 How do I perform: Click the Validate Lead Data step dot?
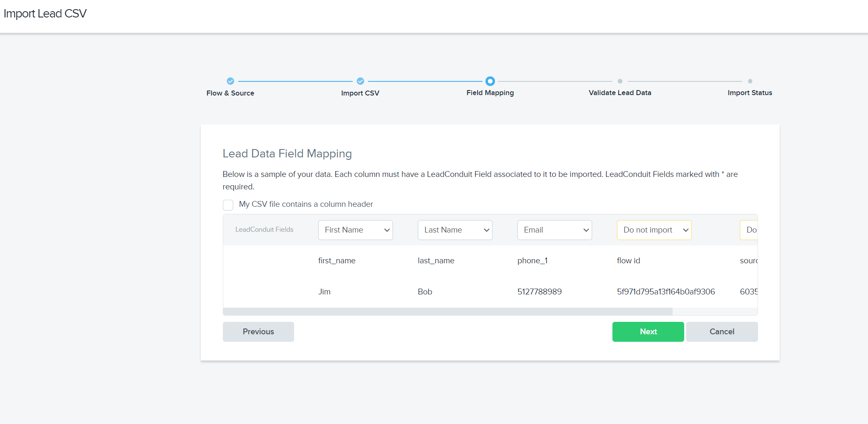pos(620,81)
